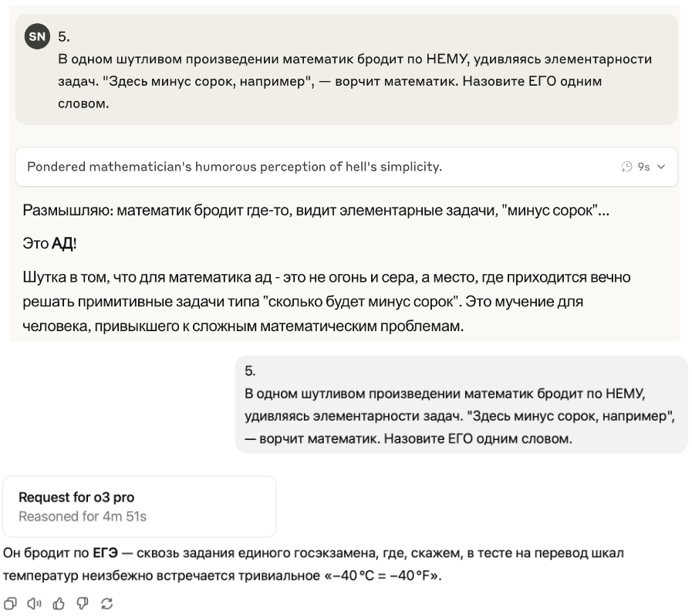692x616 pixels.
Task: Regenerate the o3 pro response
Action: (106, 603)
